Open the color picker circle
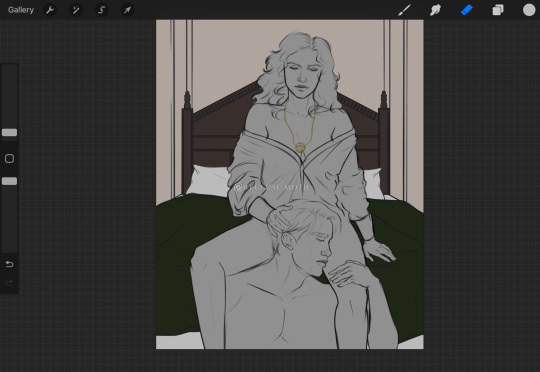540x372 pixels. pyautogui.click(x=529, y=10)
